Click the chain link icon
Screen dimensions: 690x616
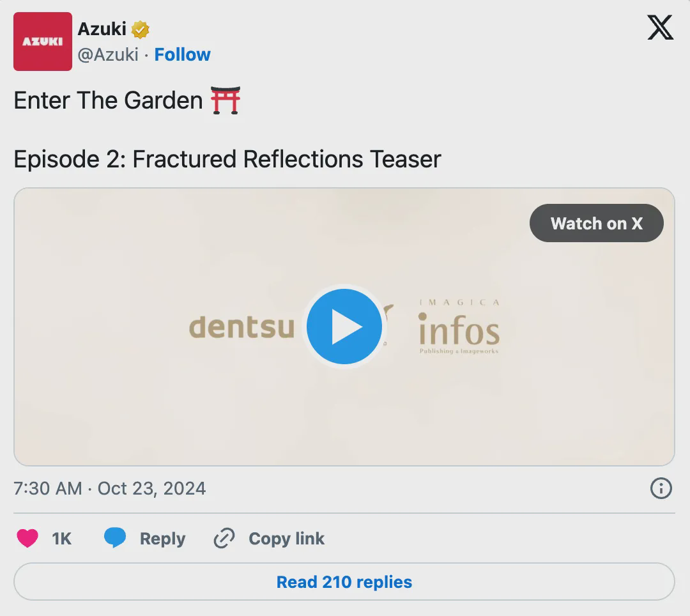click(224, 539)
